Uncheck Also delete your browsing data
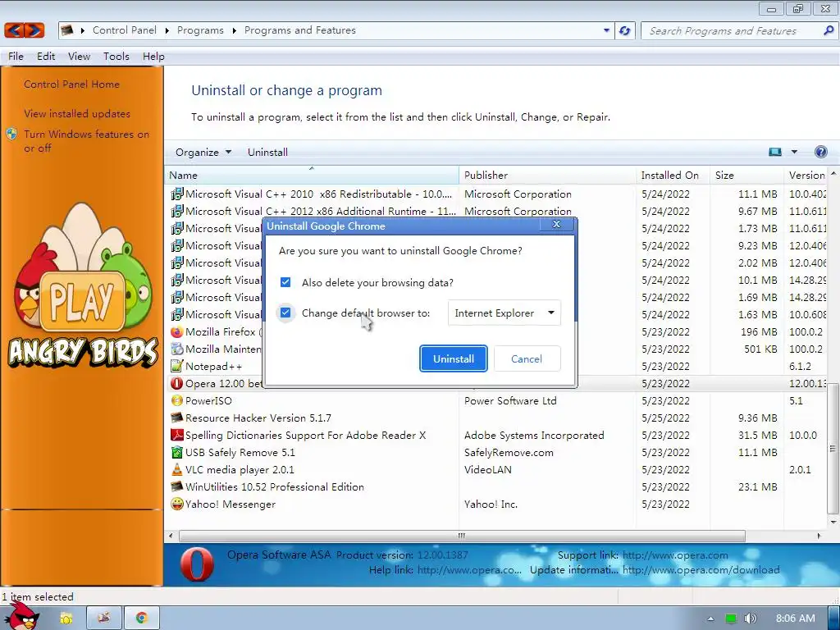840x630 pixels. pyautogui.click(x=285, y=282)
